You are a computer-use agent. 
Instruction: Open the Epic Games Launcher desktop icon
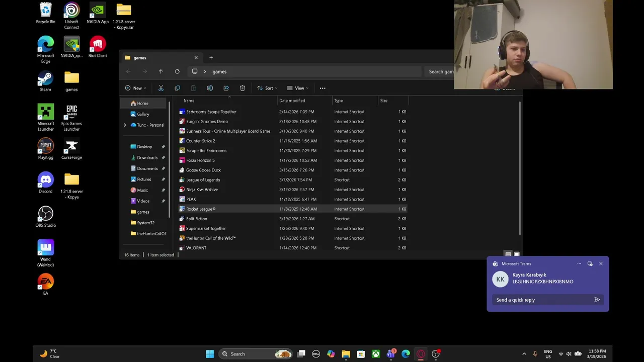(x=71, y=118)
